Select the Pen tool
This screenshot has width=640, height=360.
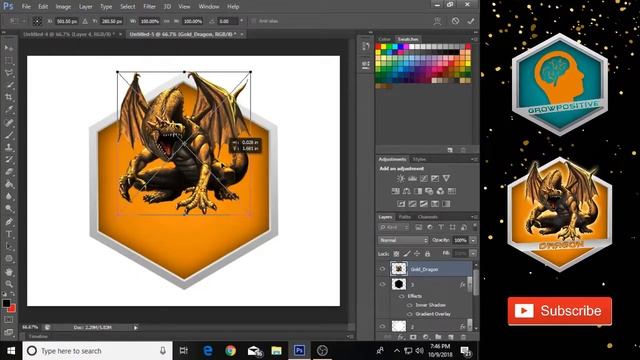coord(9,222)
